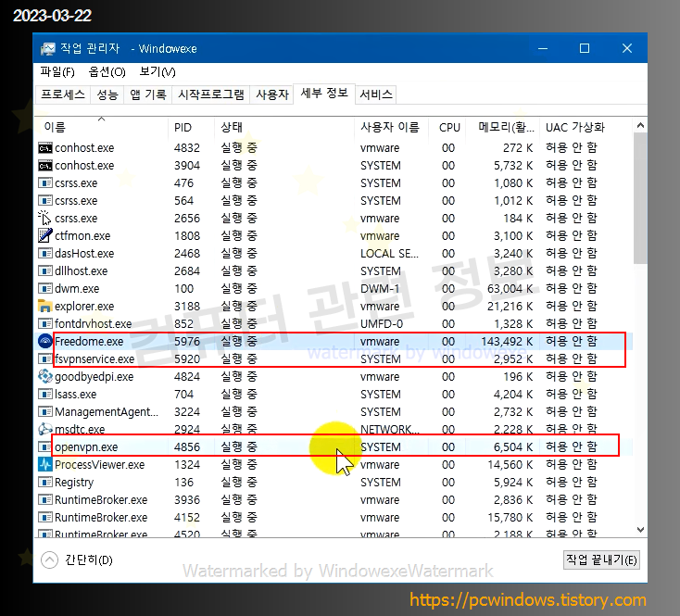This screenshot has height=616, width=680.
Task: Open the pcwindows.tistory.com link
Action: (528, 600)
